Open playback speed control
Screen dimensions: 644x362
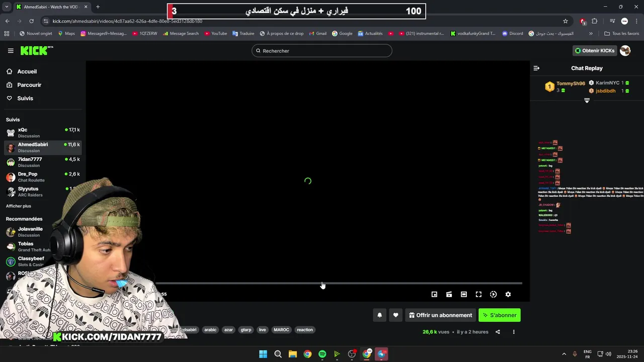[493, 295]
